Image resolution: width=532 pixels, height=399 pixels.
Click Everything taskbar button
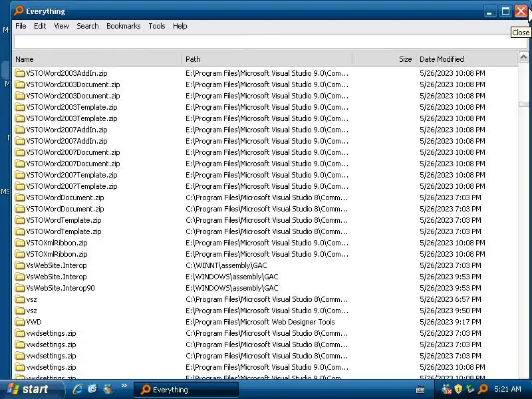tap(186, 390)
